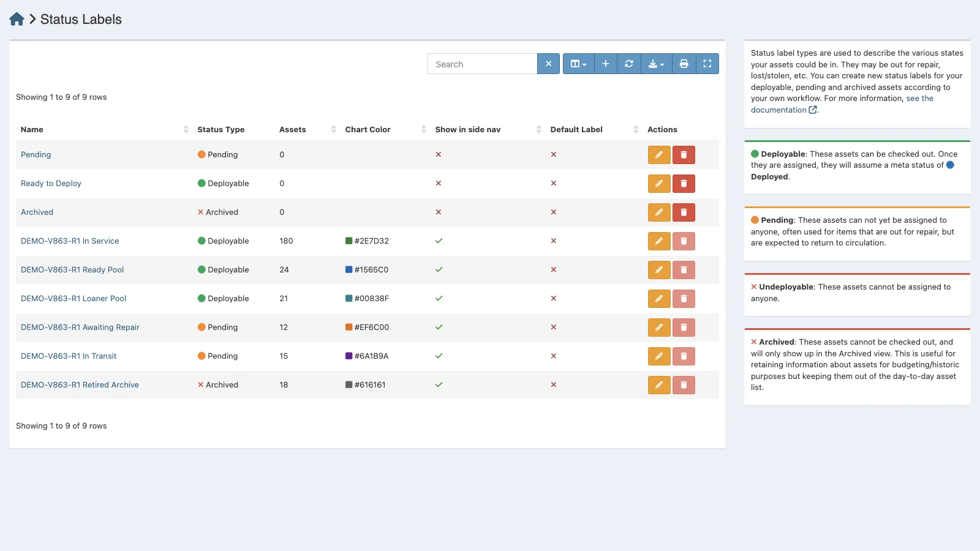
Task: Sort table by Assets column
Action: tap(307, 129)
